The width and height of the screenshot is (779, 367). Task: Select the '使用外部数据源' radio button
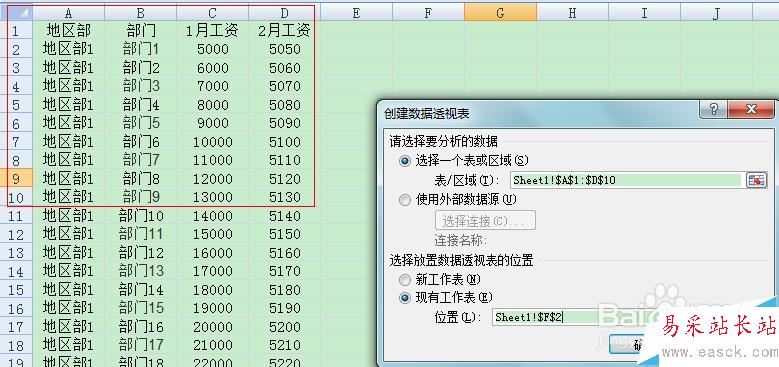pyautogui.click(x=405, y=200)
